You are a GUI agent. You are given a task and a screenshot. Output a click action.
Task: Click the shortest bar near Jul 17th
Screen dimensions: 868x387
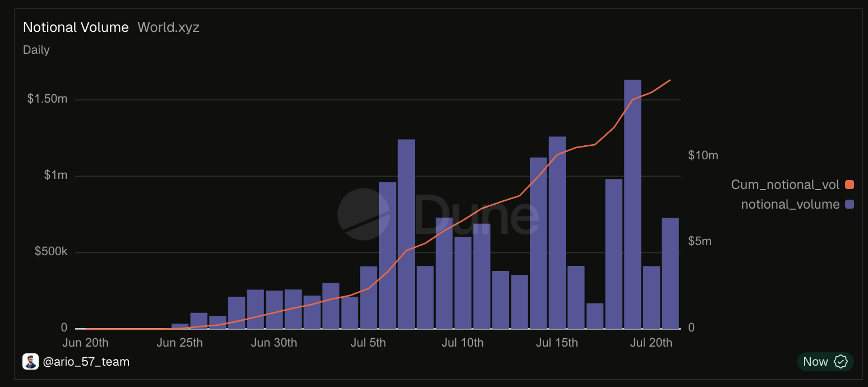595,316
